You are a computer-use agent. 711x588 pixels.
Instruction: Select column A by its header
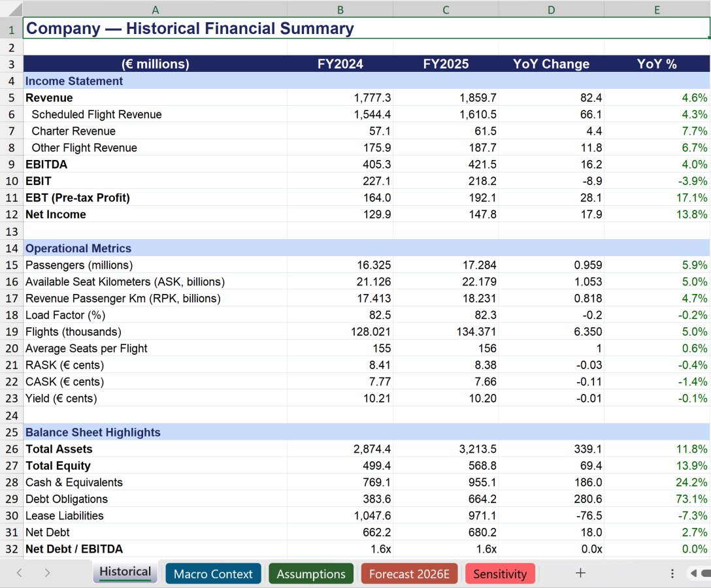155,9
